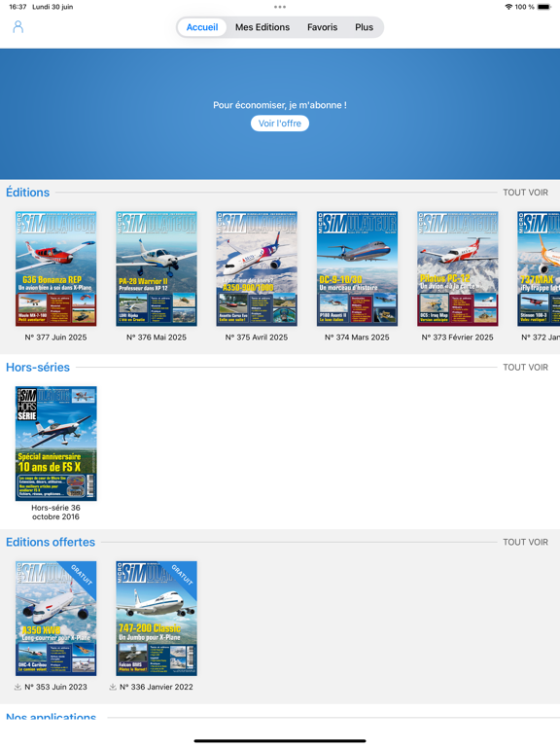Click the label N° 376 Mai 2025
Viewport: 560px width, 747px height.
(157, 338)
